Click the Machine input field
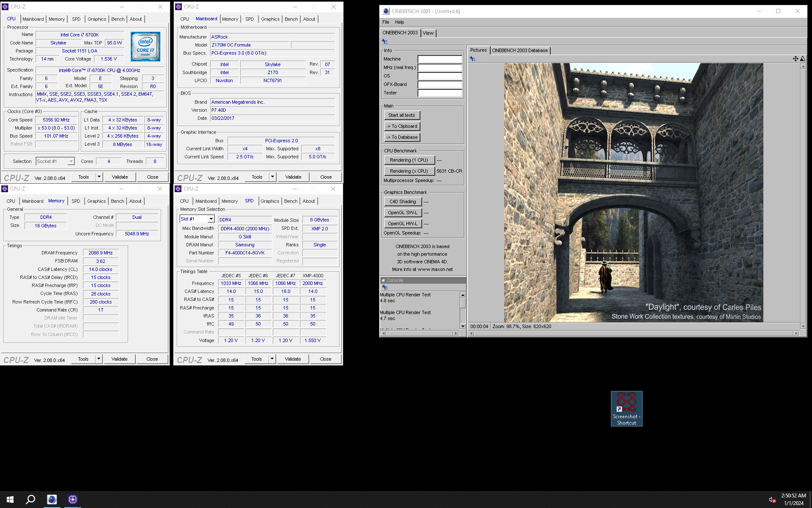The height and width of the screenshot is (508, 812). [x=440, y=59]
